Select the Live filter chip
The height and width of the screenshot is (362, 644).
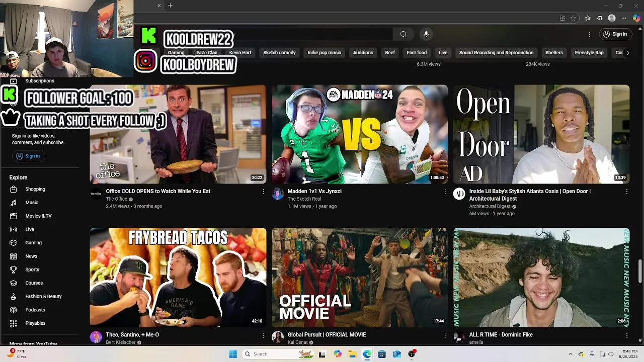pyautogui.click(x=443, y=53)
